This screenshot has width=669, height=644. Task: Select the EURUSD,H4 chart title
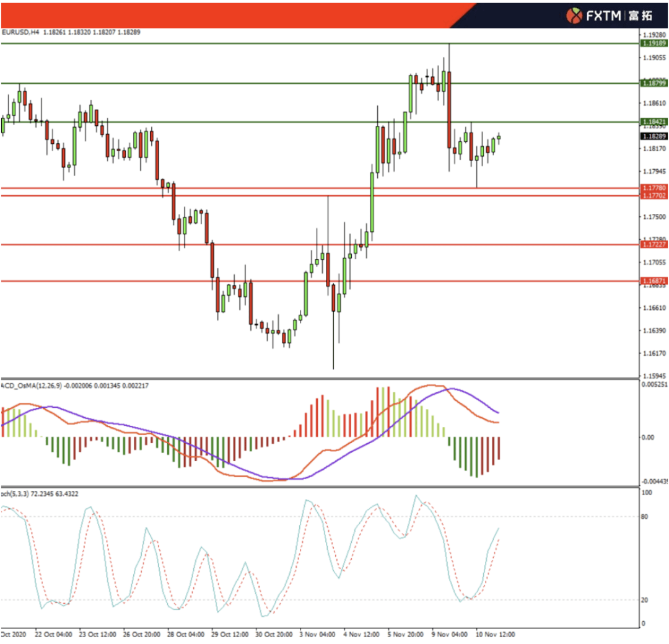tap(20, 32)
